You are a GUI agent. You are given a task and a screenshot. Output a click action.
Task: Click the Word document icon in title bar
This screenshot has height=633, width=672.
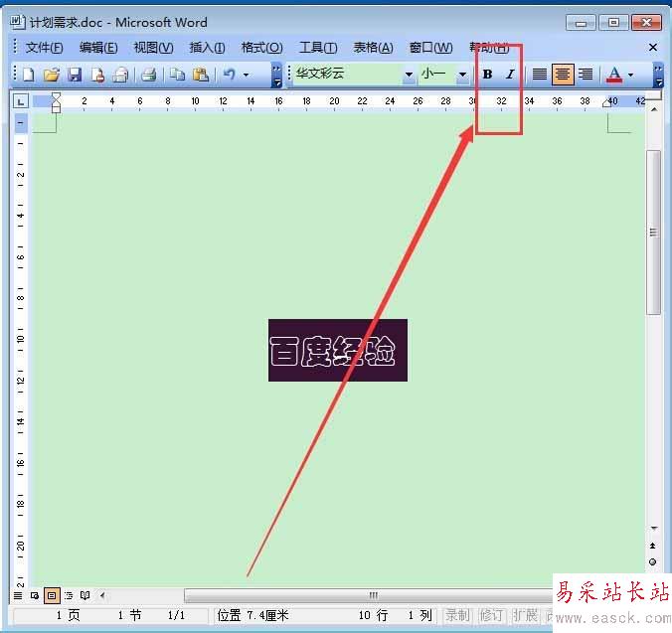[17, 22]
